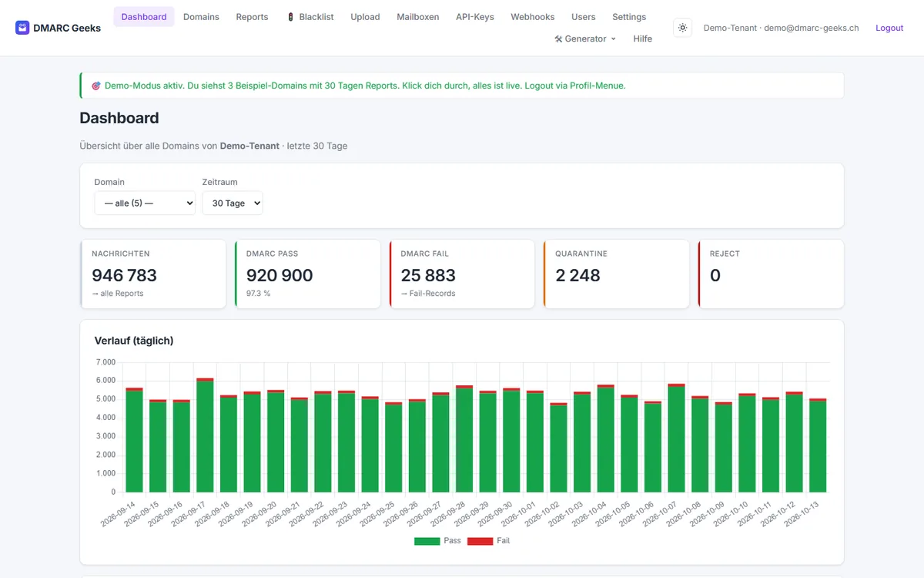
Task: Follow the 'Fail-Records' link
Action: click(x=428, y=294)
